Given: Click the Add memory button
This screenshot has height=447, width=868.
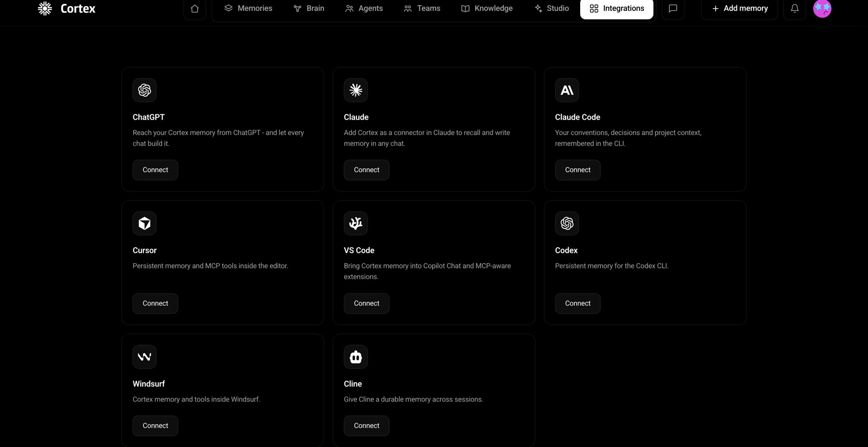Looking at the screenshot, I should [x=740, y=9].
